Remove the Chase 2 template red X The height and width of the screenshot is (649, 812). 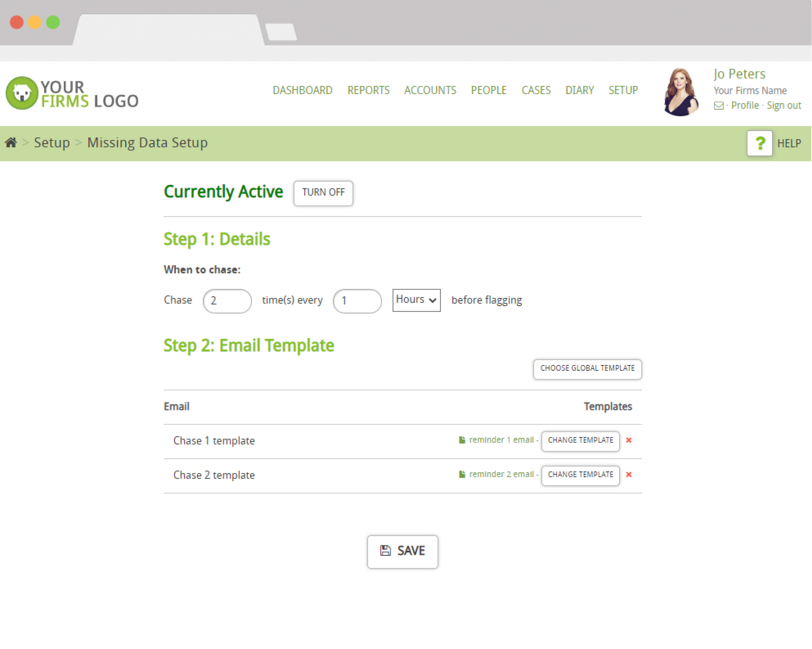tap(629, 474)
